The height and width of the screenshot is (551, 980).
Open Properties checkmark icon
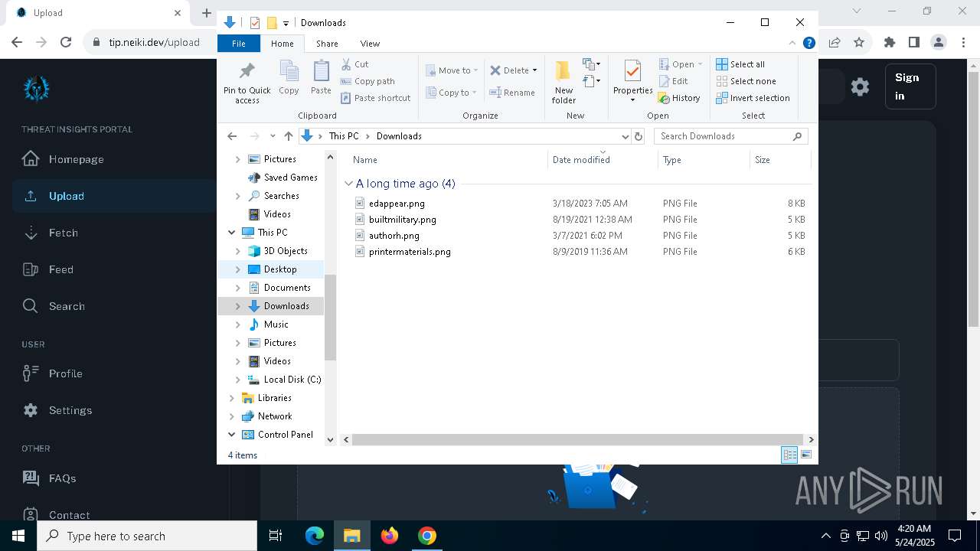tap(632, 71)
